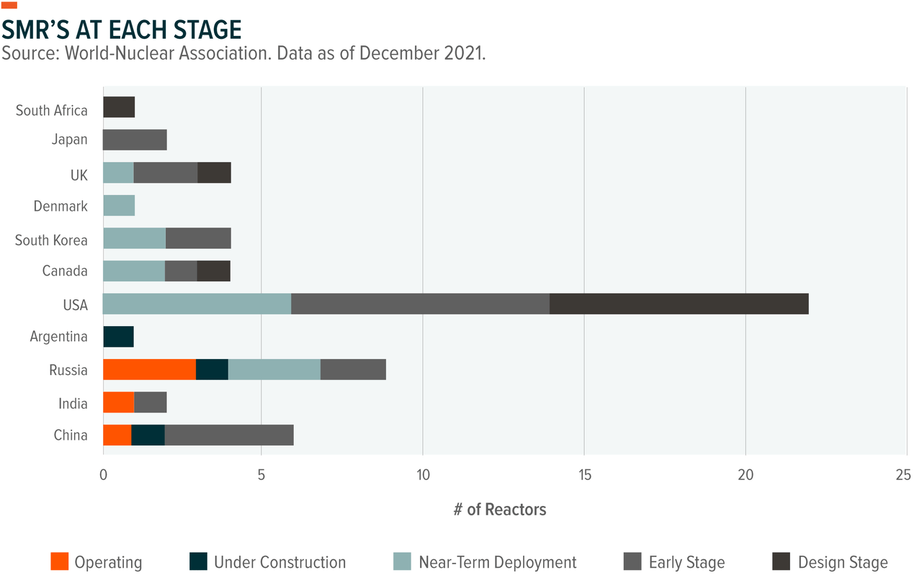The width and height of the screenshot is (922, 588).
Task: Click the x-axis tick label '25'
Action: pos(904,475)
